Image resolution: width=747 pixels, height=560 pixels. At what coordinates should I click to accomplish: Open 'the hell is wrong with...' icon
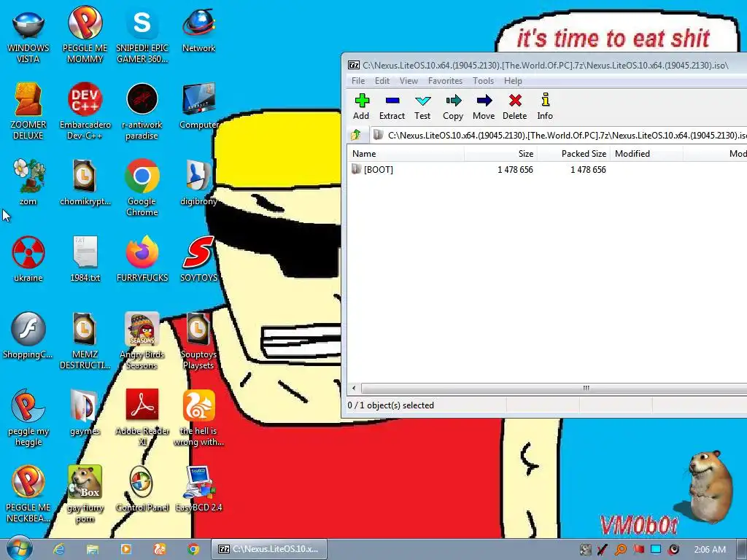pos(198,418)
